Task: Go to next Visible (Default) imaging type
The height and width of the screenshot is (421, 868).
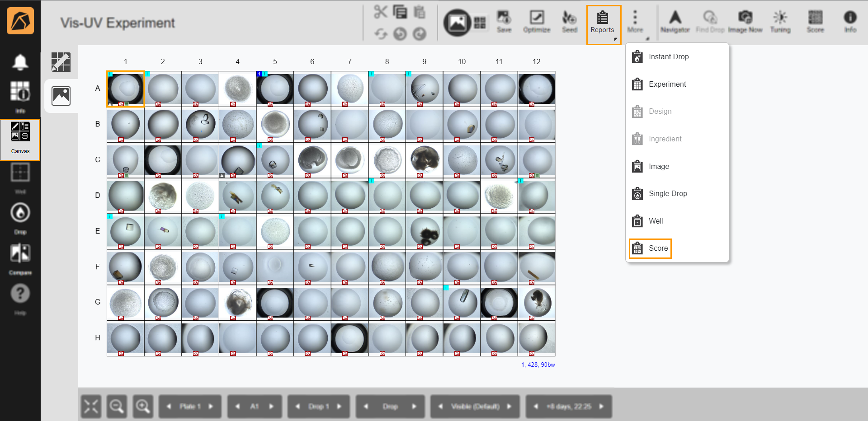Action: (509, 407)
